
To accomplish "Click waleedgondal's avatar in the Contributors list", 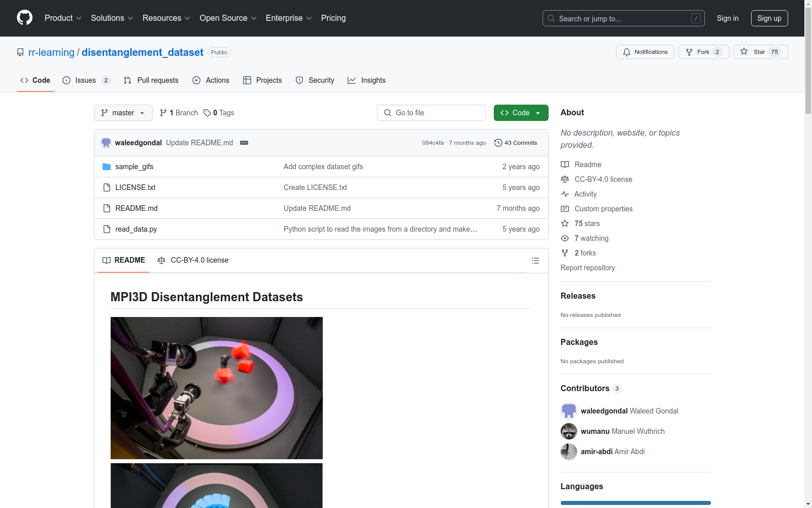I will point(568,411).
